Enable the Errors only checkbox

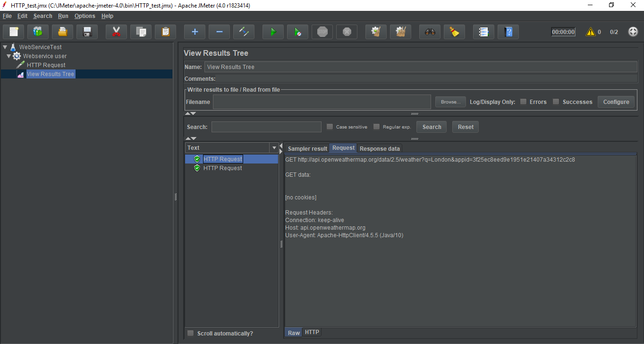pyautogui.click(x=523, y=102)
